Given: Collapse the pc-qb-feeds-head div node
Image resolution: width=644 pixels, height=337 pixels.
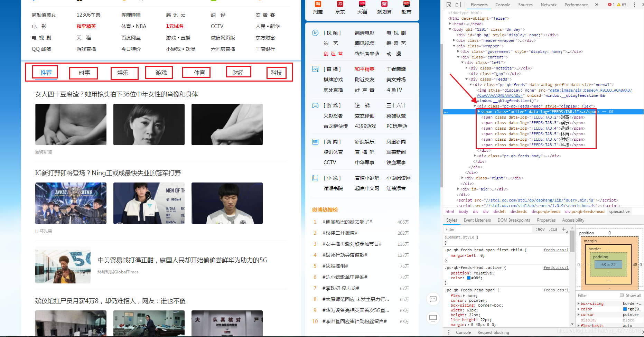Looking at the screenshot, I should [475, 106].
